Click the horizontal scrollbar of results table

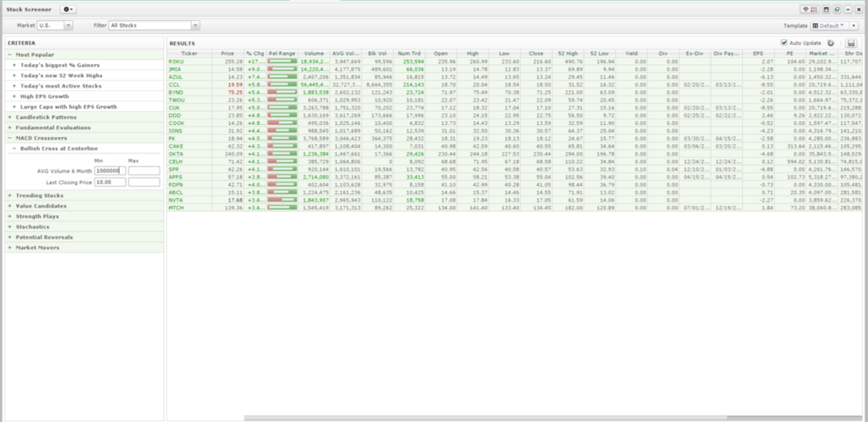[x=554, y=419]
